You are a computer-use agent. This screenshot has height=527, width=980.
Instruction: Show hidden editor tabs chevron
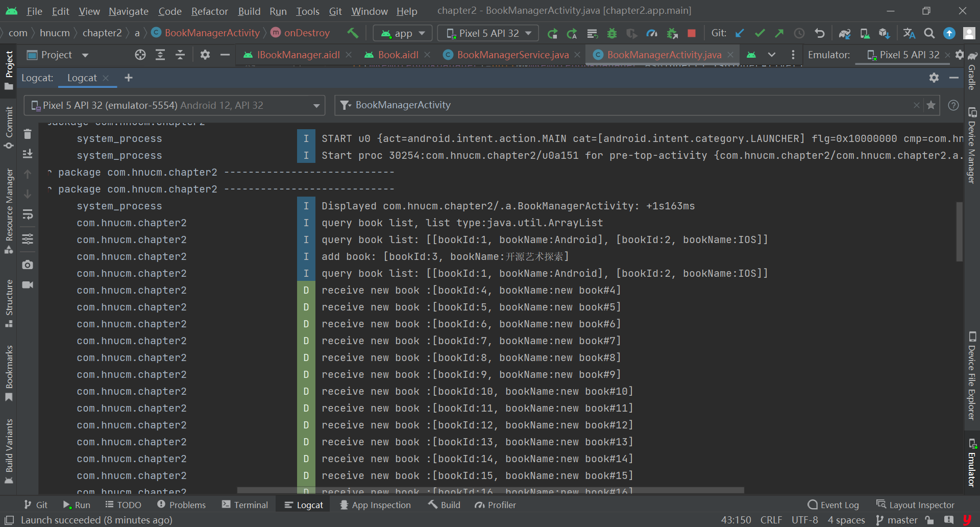[772, 55]
